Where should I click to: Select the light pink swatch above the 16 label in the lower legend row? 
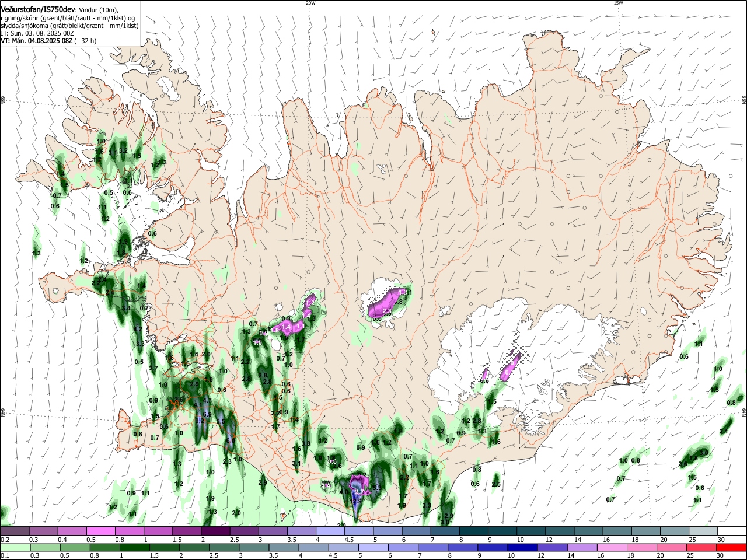(x=612, y=548)
